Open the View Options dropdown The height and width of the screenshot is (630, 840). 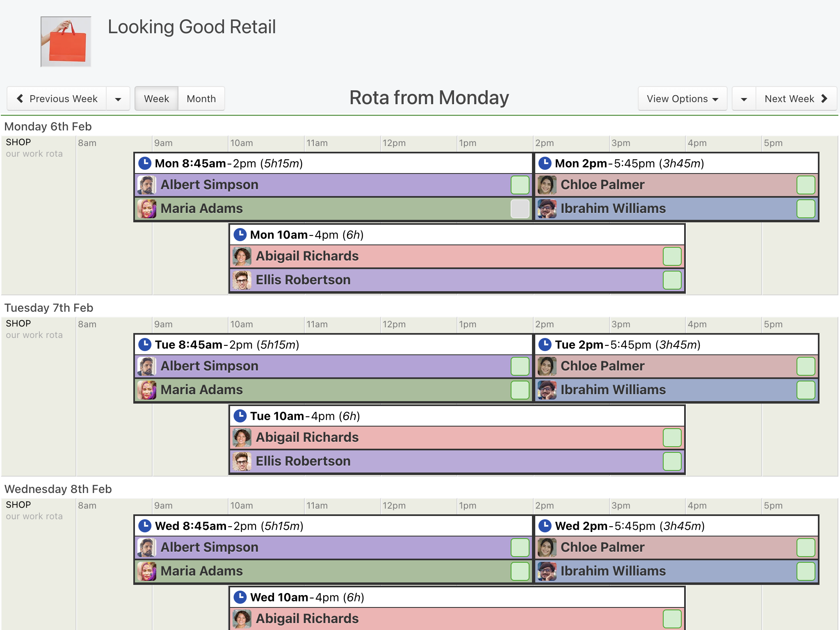pyautogui.click(x=682, y=99)
